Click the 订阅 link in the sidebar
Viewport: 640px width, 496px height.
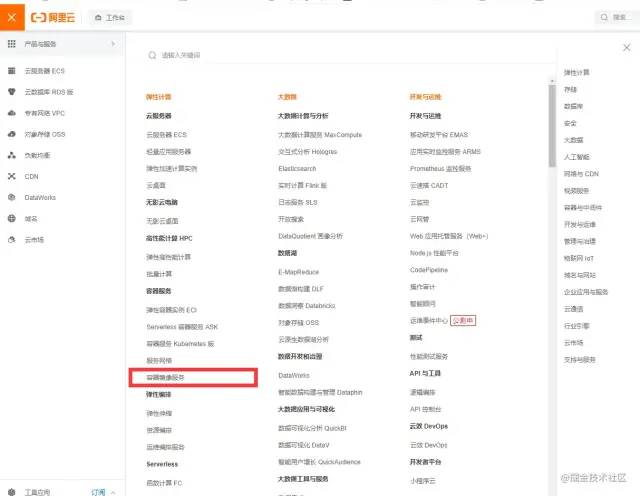[98, 492]
